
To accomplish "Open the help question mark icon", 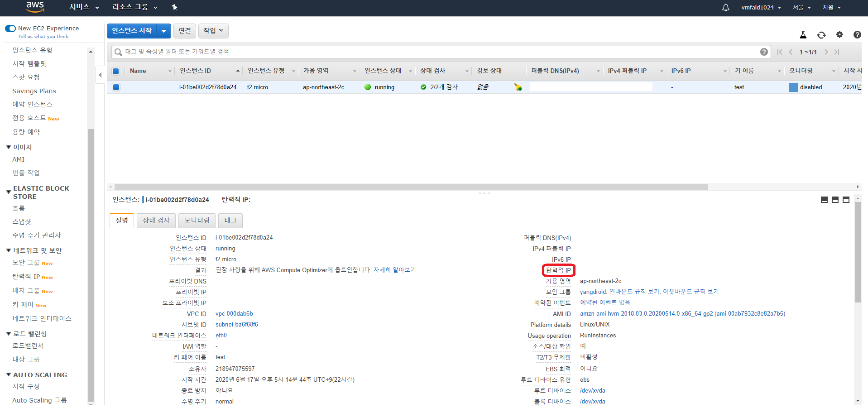I will tap(857, 34).
